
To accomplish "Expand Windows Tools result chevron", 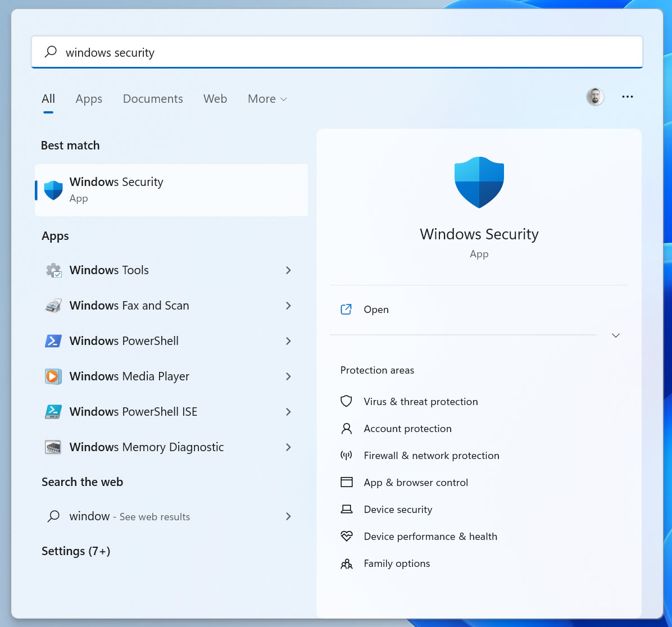I will [x=288, y=270].
